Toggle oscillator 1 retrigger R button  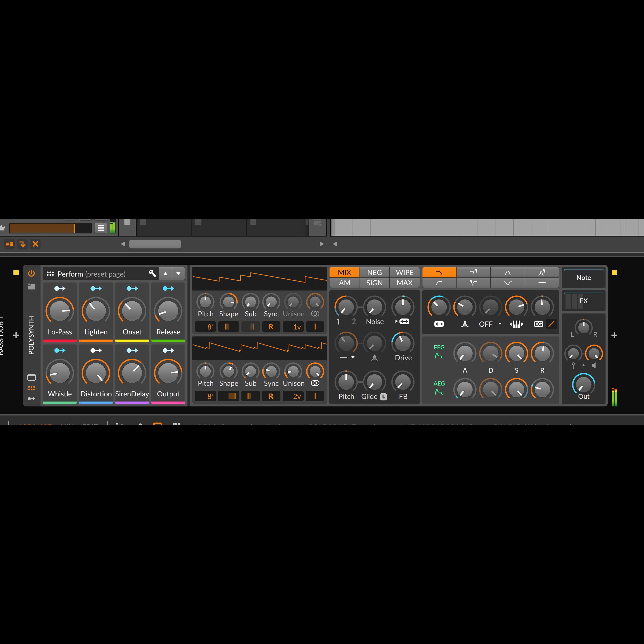coord(271,327)
